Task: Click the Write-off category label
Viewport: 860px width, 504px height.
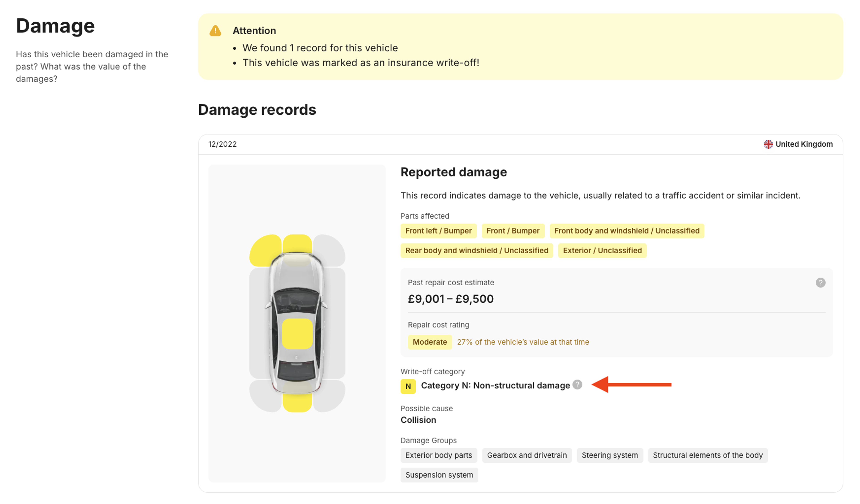Action: (432, 371)
